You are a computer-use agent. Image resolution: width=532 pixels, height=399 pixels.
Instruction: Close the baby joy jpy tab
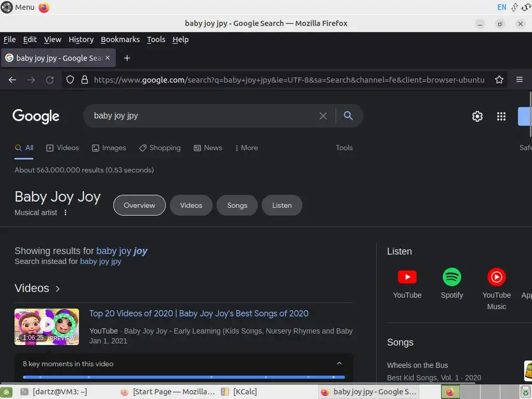click(x=108, y=58)
